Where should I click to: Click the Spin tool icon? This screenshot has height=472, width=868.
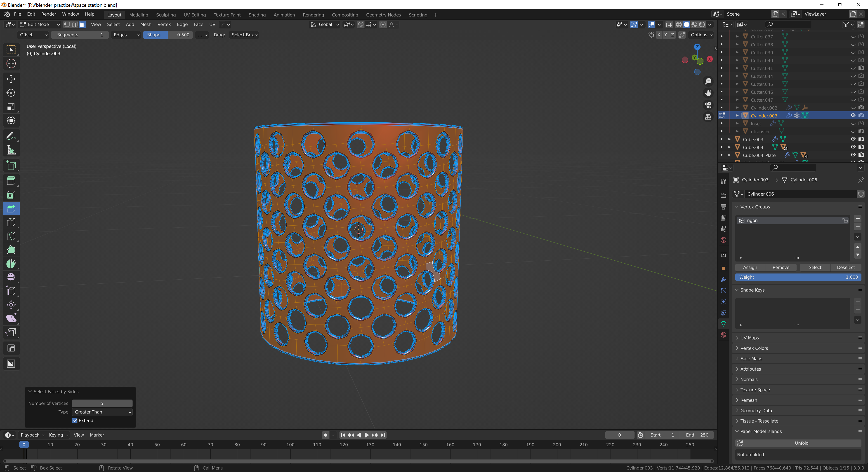click(x=11, y=263)
